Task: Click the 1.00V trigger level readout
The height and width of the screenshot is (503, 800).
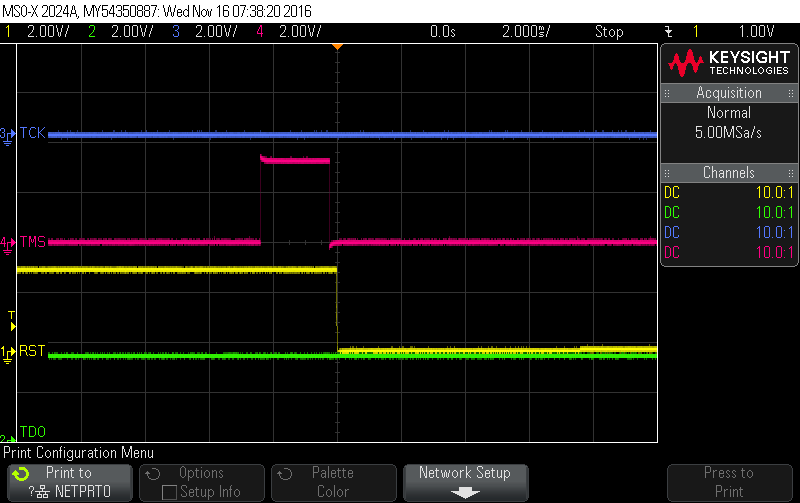Action: pos(757,32)
